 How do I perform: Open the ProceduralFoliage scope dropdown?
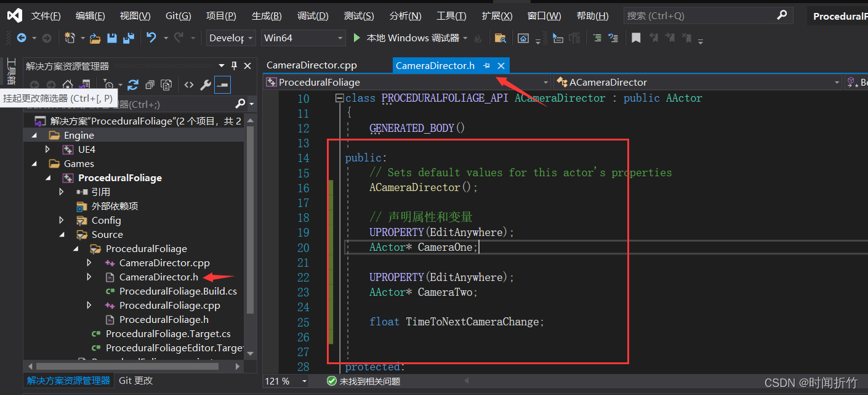[x=546, y=82]
